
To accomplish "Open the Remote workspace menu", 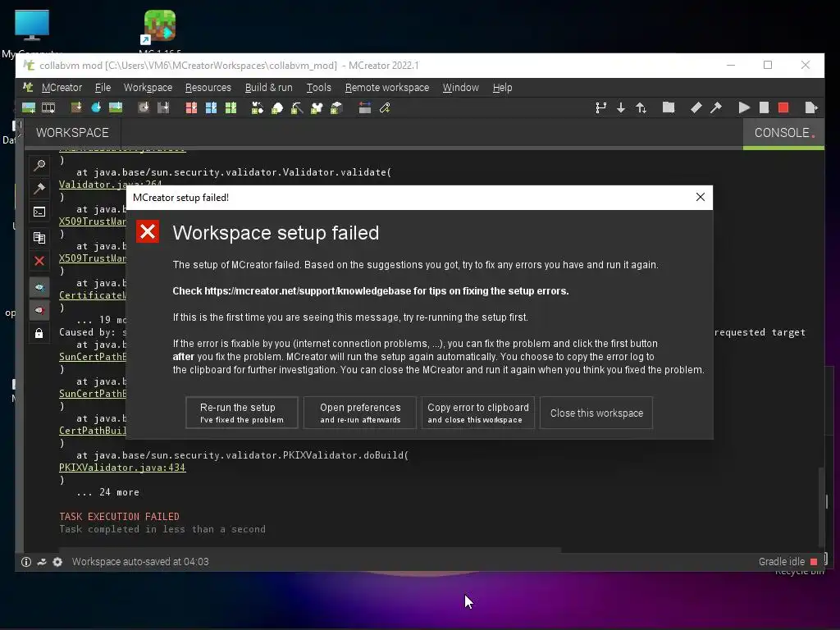I will click(x=387, y=87).
